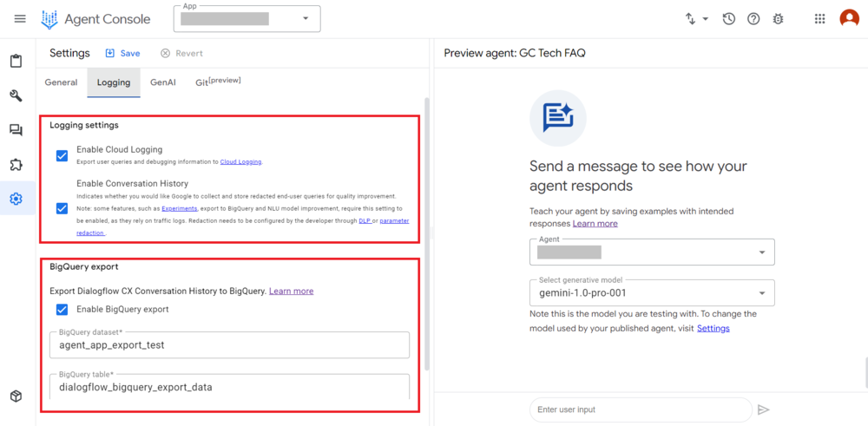Switch to the GenAI tab
The width and height of the screenshot is (868, 426).
tap(163, 82)
